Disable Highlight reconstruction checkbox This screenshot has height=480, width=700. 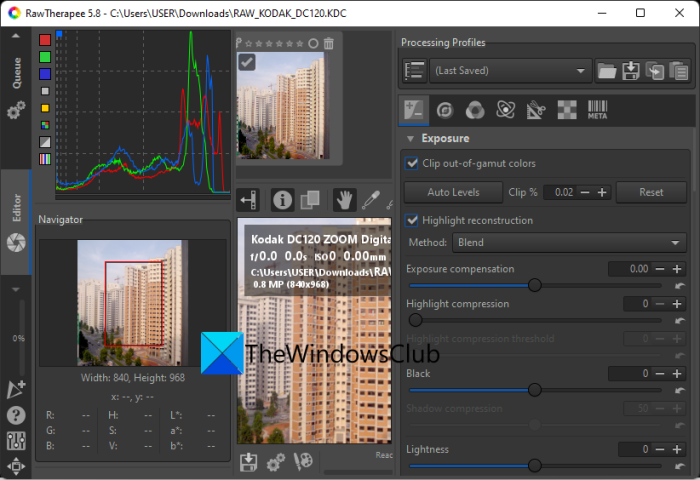click(412, 220)
